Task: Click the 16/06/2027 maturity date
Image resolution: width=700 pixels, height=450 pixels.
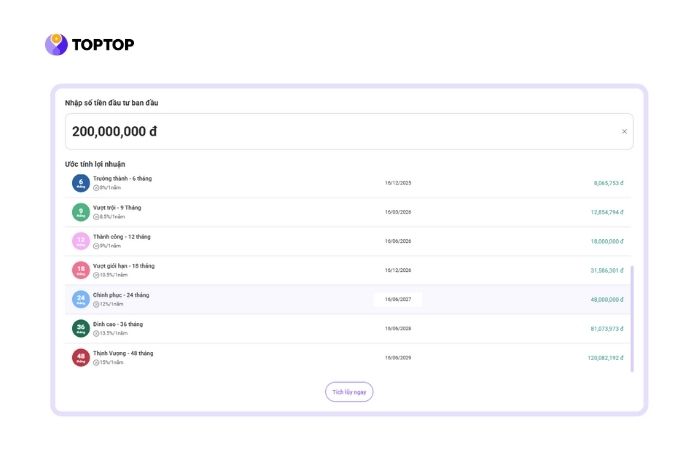Action: (398, 299)
